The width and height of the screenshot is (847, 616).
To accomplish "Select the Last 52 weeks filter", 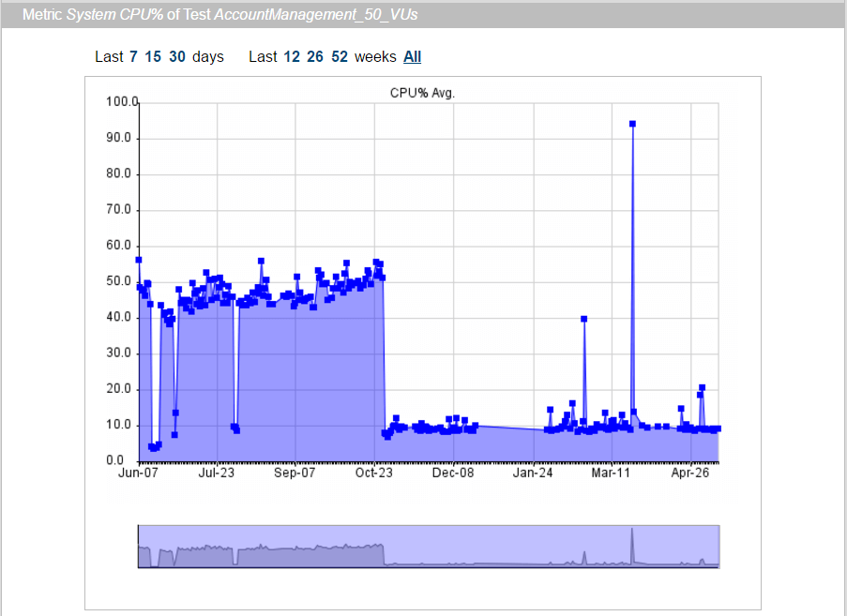I will (339, 56).
